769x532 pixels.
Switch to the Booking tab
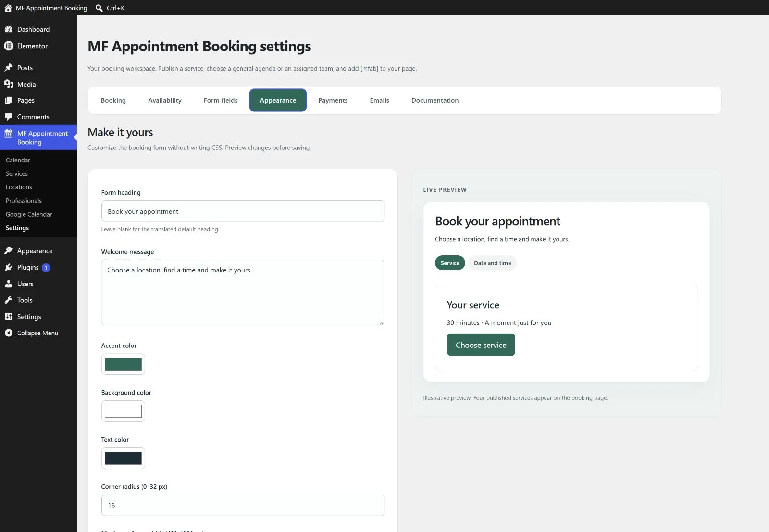[113, 100]
